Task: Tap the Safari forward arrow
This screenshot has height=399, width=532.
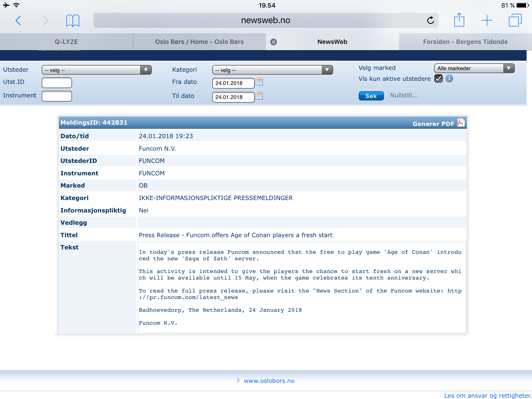Action: [45, 20]
